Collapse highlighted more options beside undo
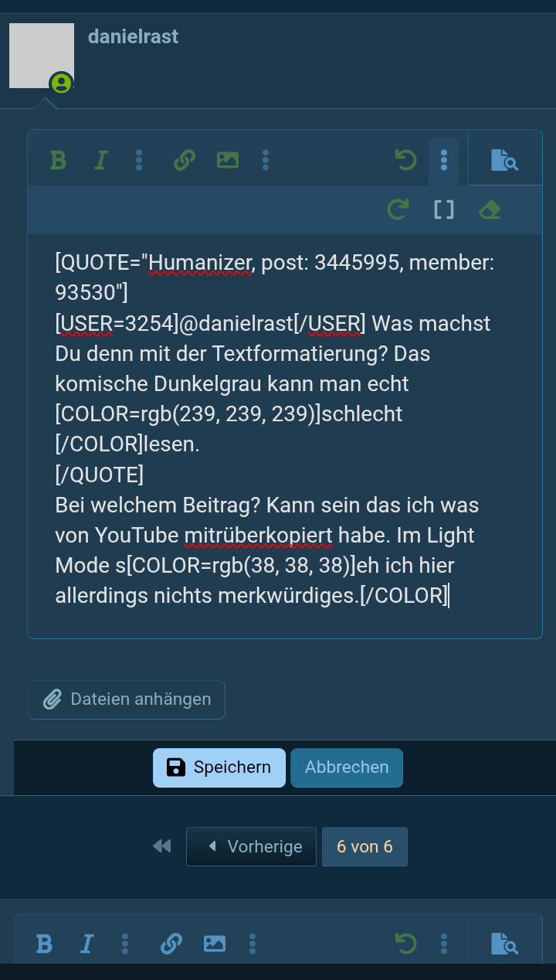This screenshot has width=556, height=980. coord(444,162)
